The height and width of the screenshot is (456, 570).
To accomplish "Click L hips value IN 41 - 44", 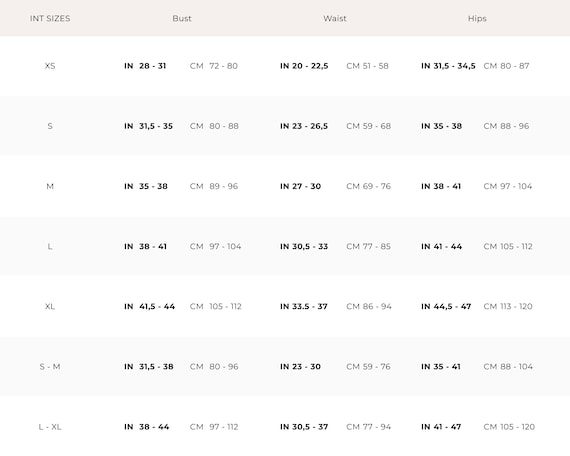I will point(442,247).
